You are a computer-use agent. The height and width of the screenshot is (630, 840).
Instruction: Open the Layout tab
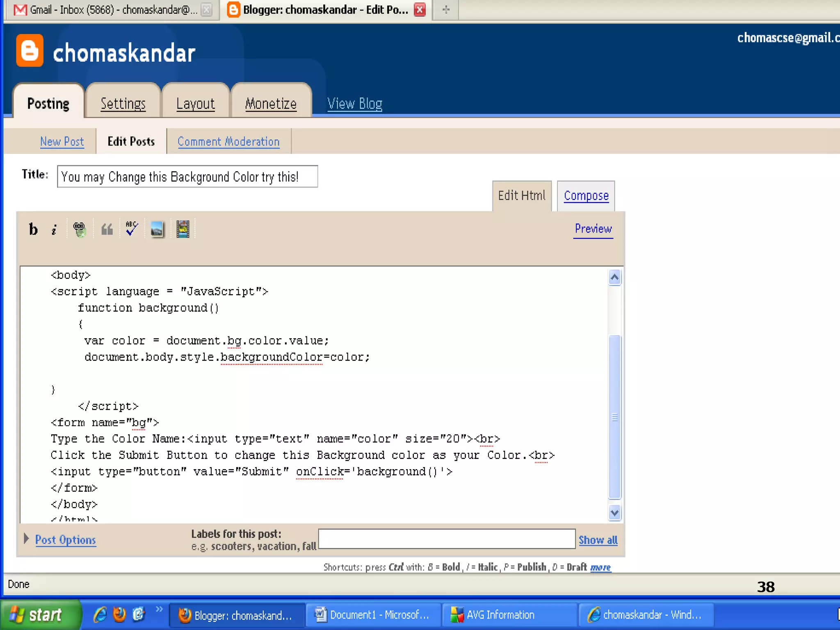pos(195,104)
